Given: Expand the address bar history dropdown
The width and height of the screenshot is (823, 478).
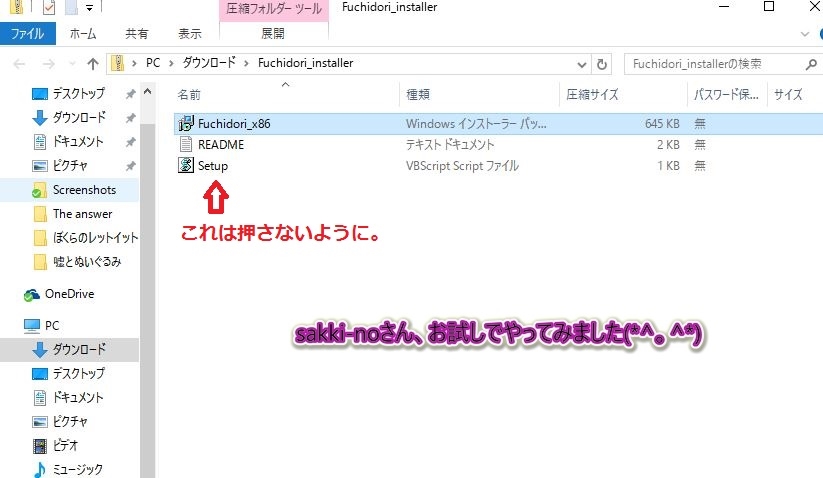Looking at the screenshot, I should 582,64.
